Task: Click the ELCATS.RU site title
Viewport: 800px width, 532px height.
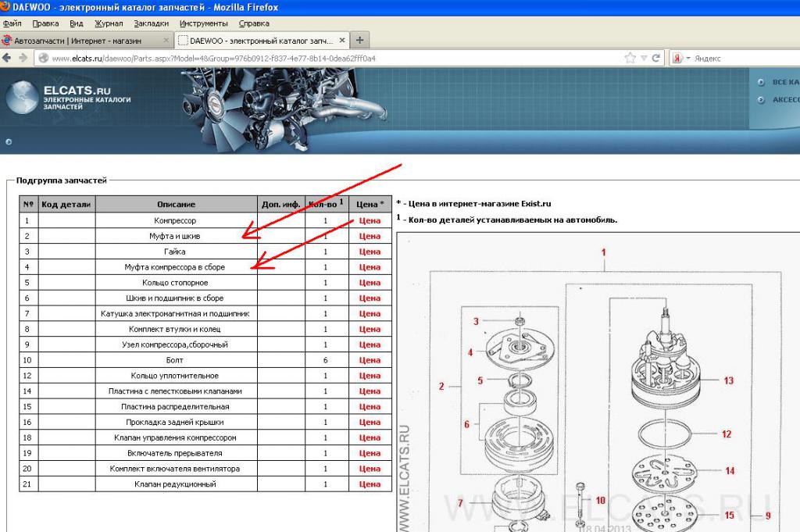Action: click(77, 91)
